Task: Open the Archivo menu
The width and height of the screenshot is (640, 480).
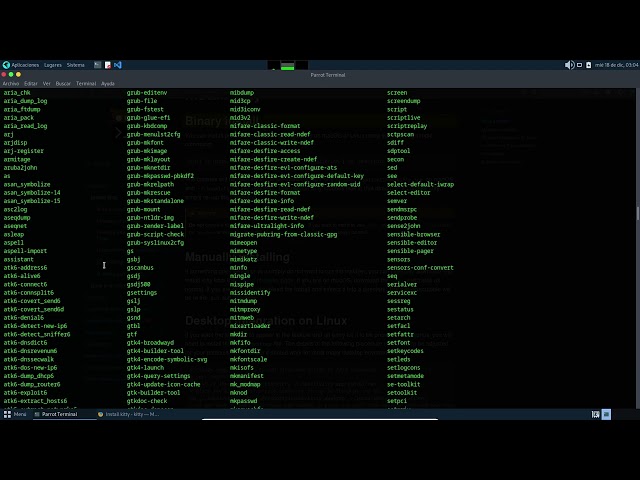Action: [11, 84]
